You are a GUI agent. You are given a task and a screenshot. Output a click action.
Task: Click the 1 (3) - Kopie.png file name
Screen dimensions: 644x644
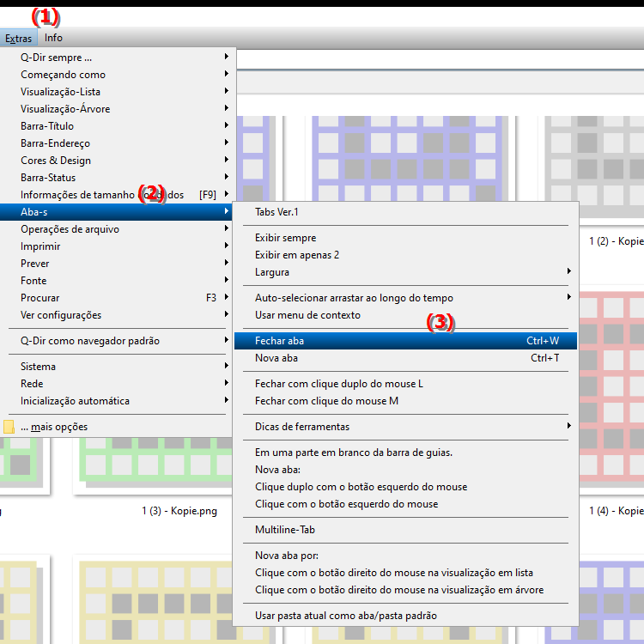(x=179, y=511)
